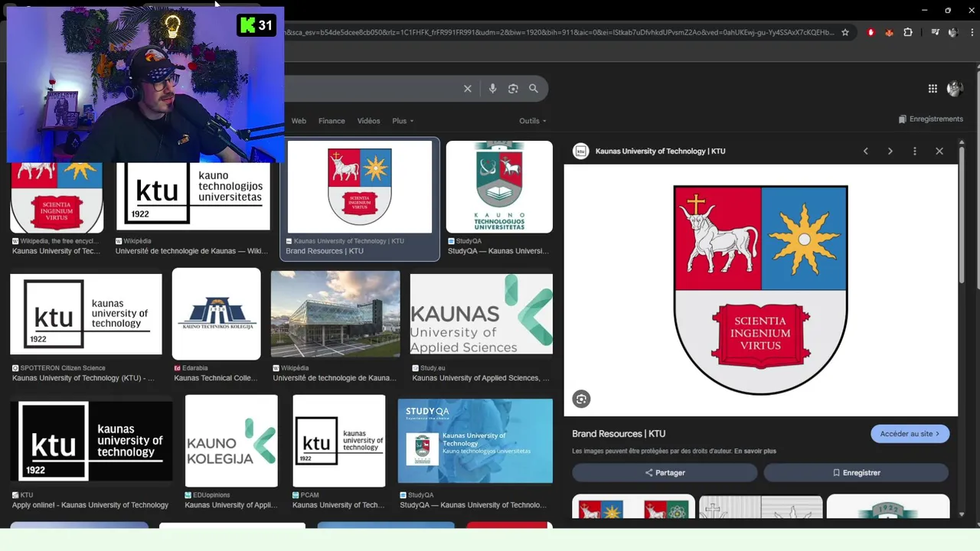Expand the Plus dropdown
The image size is (980, 551).
(403, 121)
